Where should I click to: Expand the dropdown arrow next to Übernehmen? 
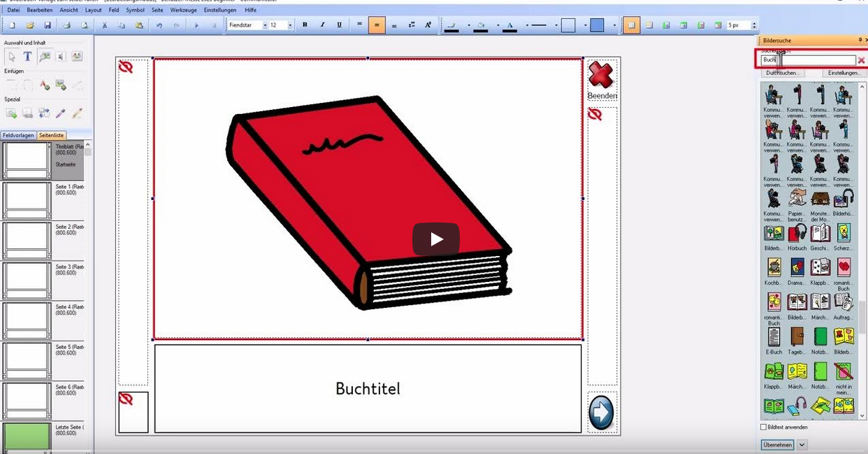point(802,445)
